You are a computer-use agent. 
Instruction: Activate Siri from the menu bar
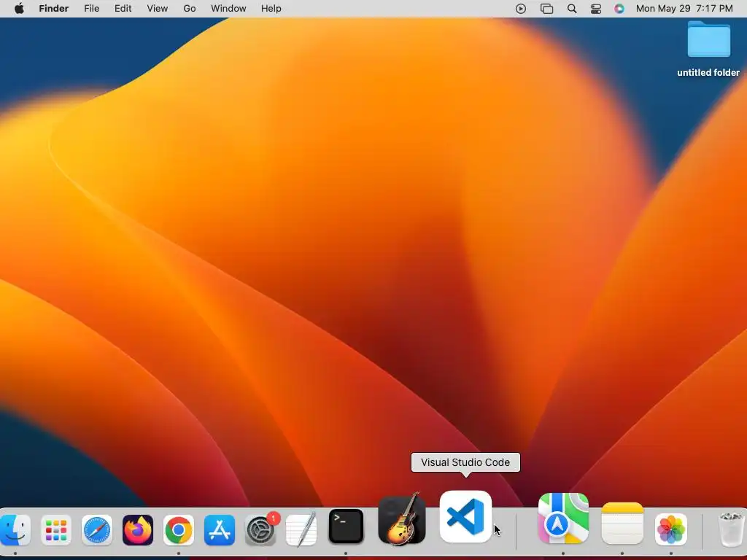click(619, 9)
